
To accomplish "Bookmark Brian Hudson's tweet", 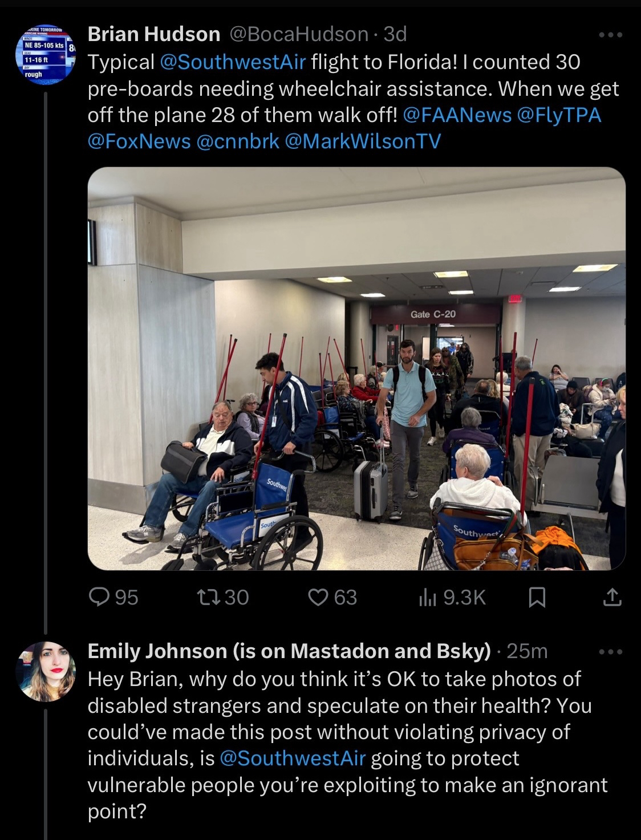I will (x=537, y=598).
